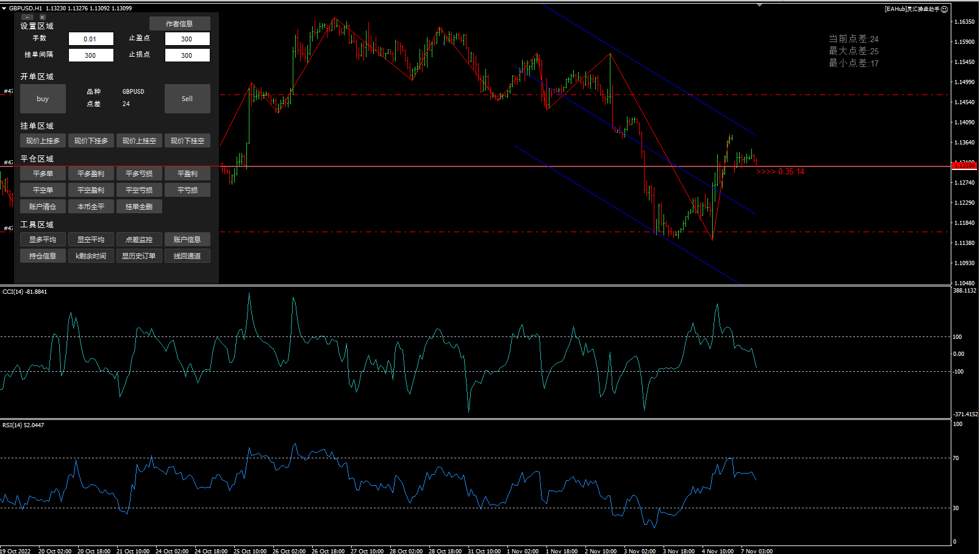The image size is (980, 554).
Task: Click the 最大点差:25 spread text
Action: click(854, 51)
